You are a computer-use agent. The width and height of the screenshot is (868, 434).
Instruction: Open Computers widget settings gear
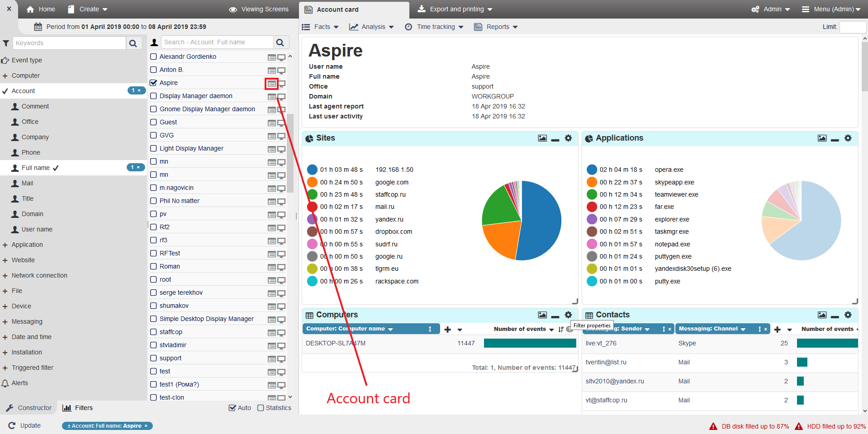click(x=568, y=315)
